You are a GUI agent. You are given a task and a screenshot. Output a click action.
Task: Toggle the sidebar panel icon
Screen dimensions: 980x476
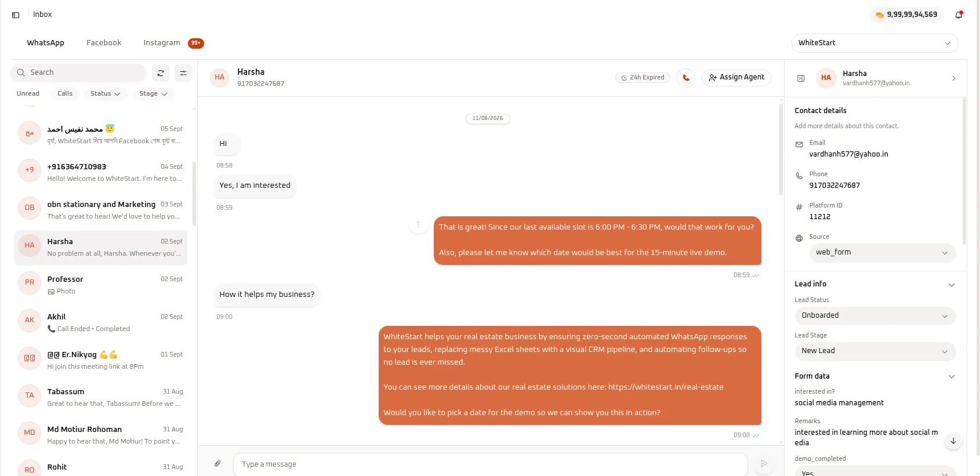[16, 14]
